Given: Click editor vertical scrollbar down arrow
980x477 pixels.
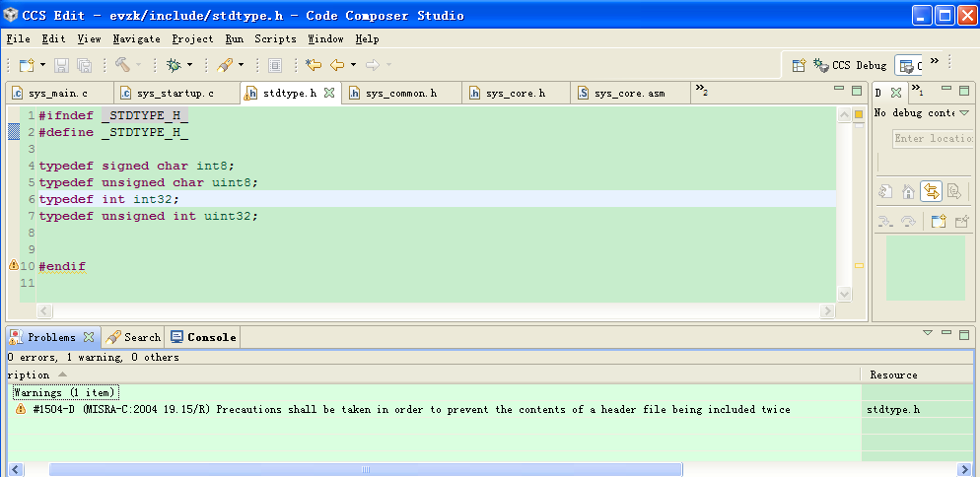Looking at the screenshot, I should click(x=844, y=294).
